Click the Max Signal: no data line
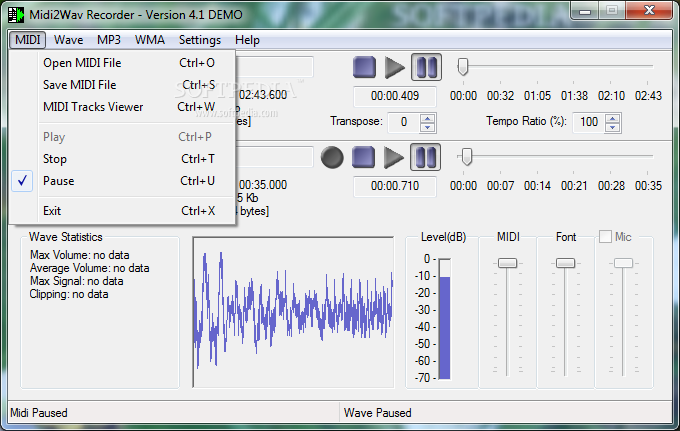This screenshot has height=431, width=680. pos(76,281)
